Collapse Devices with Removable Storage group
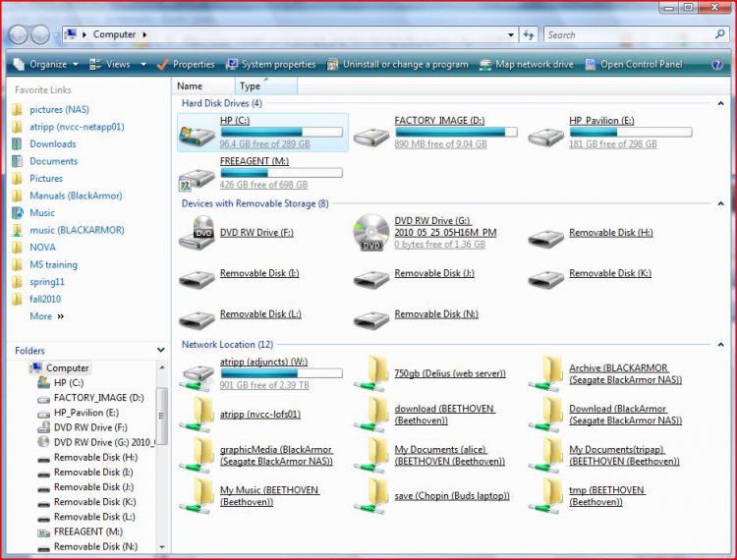The height and width of the screenshot is (560, 737). 720,203
